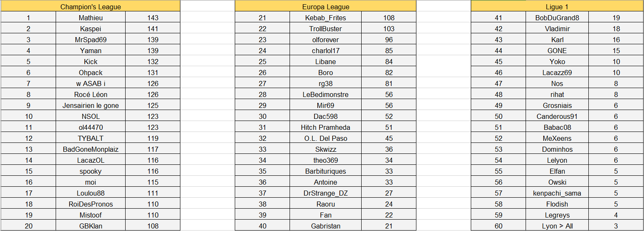
Task: Click the kenpachi_sama name cell
Action: [x=557, y=193]
